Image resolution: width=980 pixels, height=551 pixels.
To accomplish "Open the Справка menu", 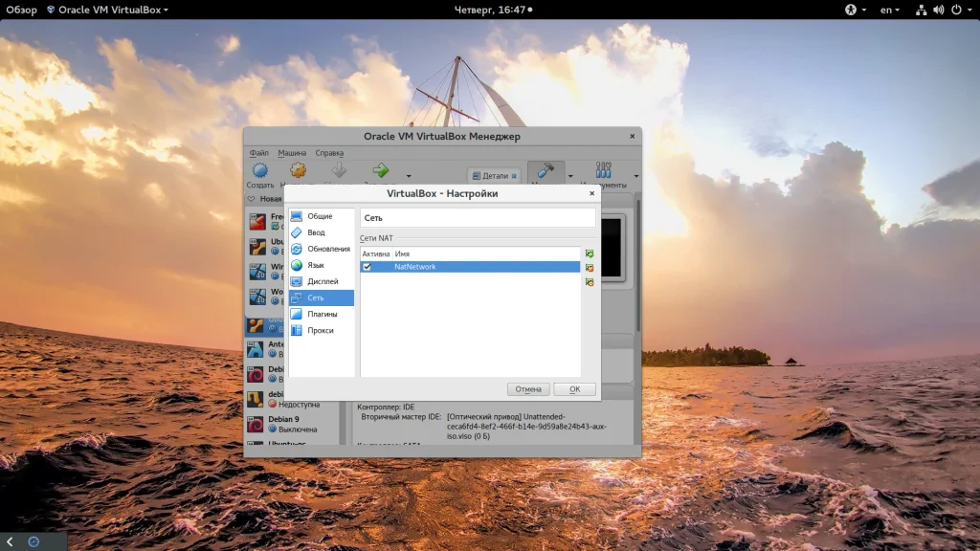I will coord(329,153).
